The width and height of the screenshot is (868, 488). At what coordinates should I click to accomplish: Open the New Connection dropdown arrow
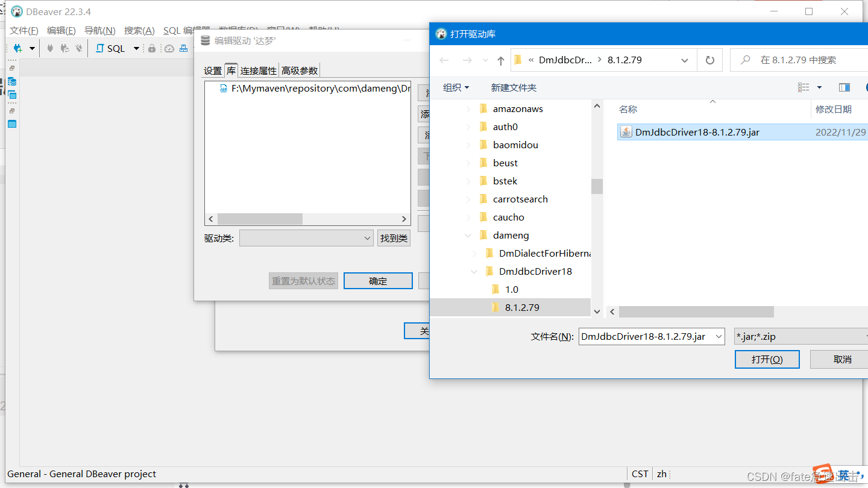tap(32, 48)
